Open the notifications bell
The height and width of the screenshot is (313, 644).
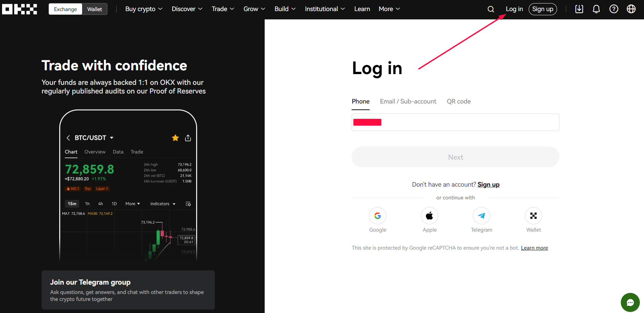click(596, 9)
